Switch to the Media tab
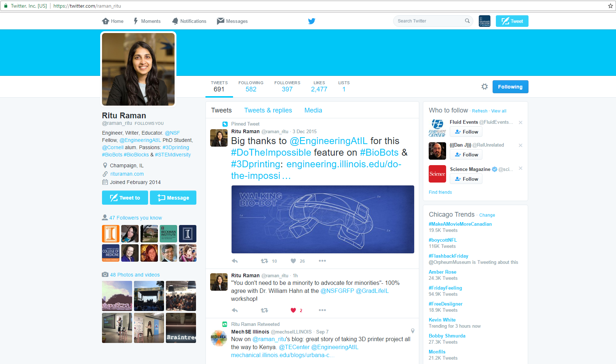Viewport: 616px width, 364px height. [313, 110]
